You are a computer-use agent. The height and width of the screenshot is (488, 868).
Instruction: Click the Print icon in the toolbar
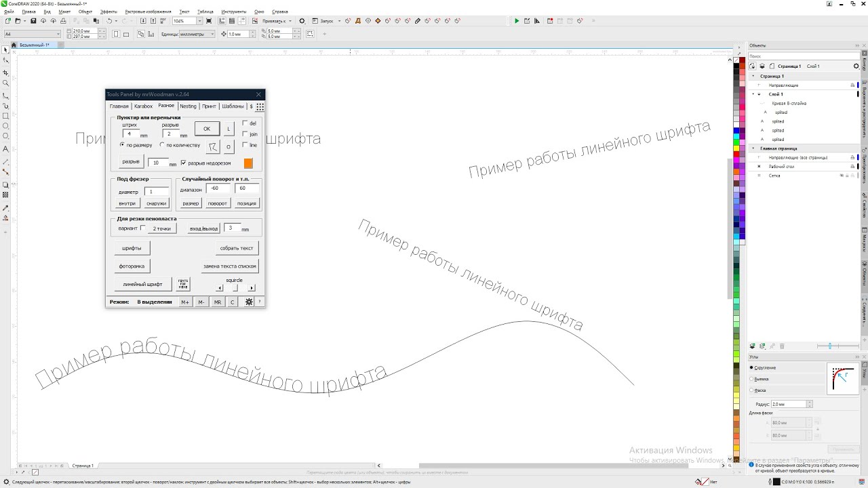(63, 21)
